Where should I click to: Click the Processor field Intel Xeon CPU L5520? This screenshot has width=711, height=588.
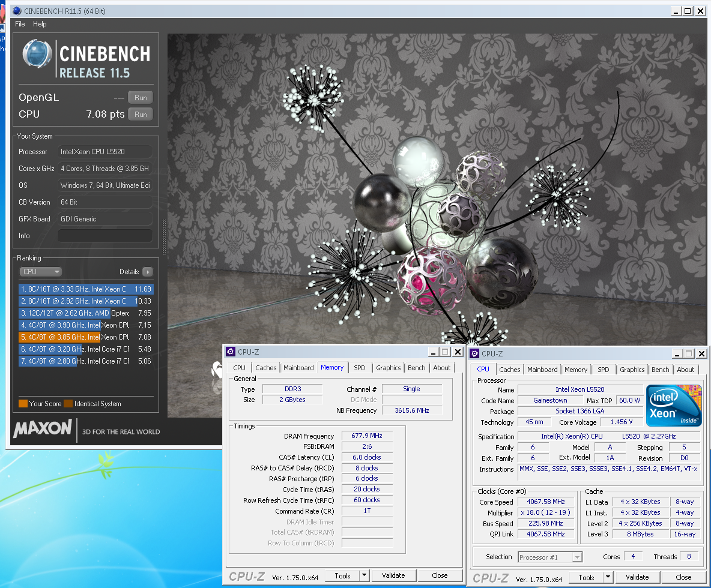click(104, 152)
